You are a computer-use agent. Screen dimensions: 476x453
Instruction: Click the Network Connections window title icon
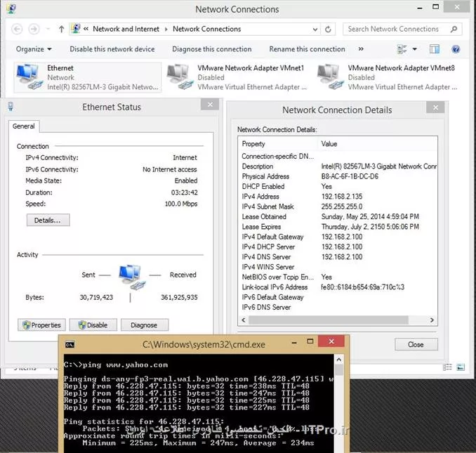pos(11,9)
